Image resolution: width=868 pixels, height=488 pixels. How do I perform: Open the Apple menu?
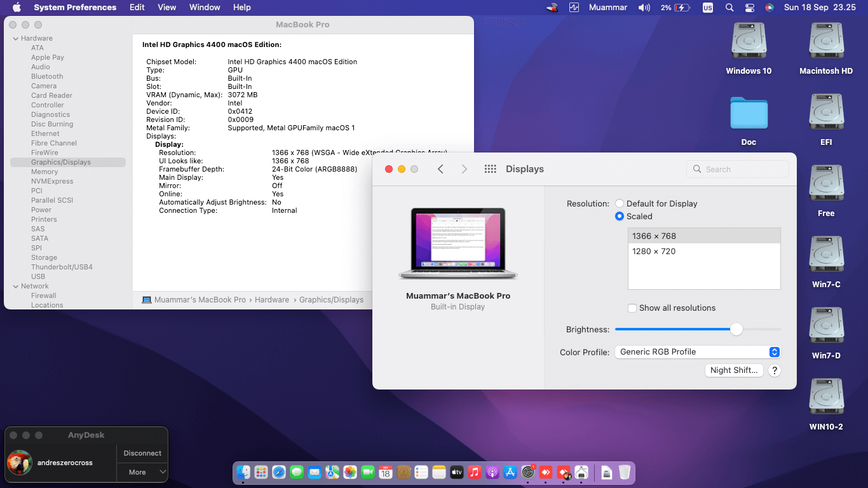pyautogui.click(x=17, y=8)
